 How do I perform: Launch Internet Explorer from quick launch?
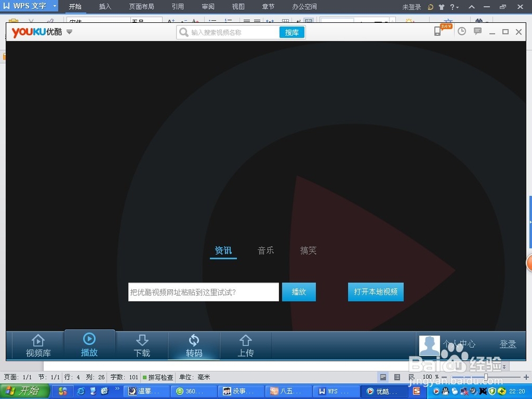[81, 391]
